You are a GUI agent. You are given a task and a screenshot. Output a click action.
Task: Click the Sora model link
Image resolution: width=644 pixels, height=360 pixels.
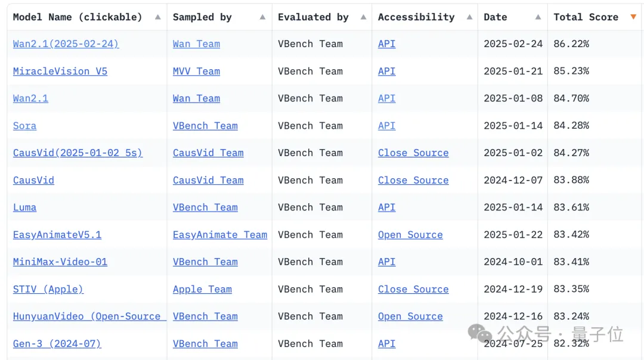[24, 126]
